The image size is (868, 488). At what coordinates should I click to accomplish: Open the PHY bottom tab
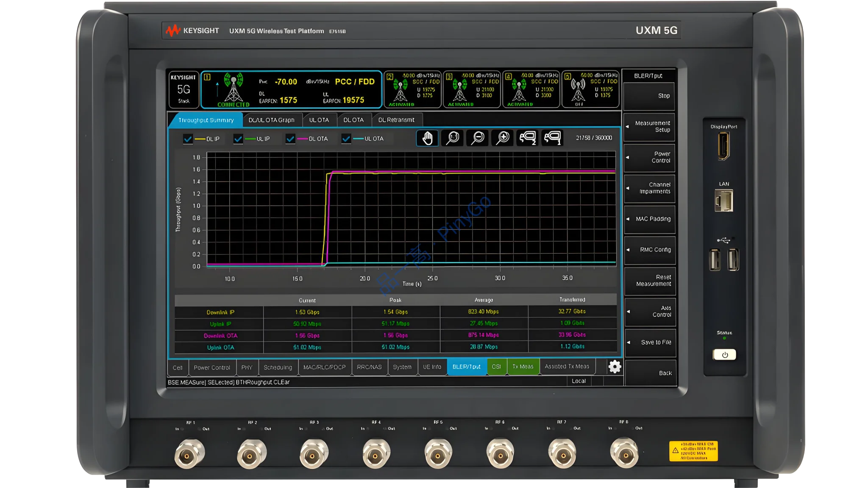click(247, 368)
